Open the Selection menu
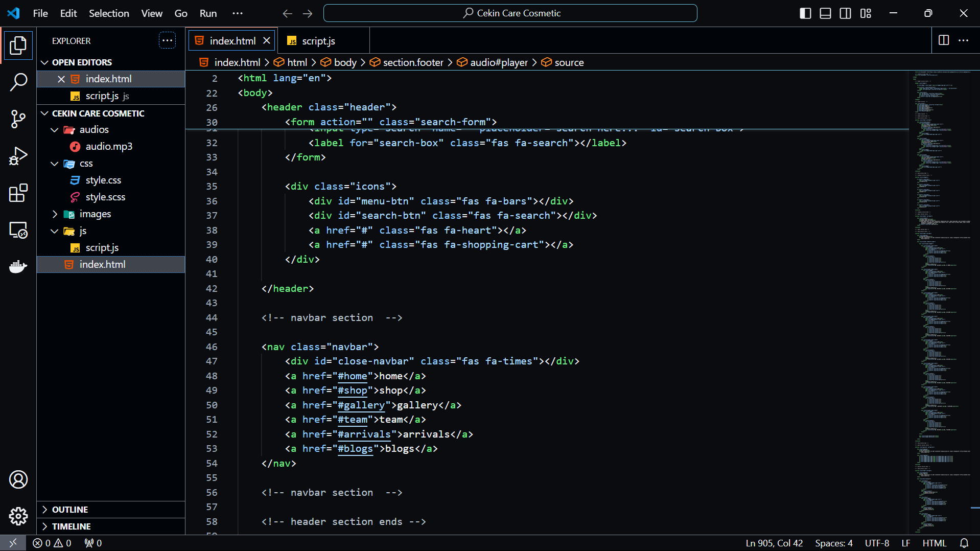The width and height of the screenshot is (980, 551). 109,13
